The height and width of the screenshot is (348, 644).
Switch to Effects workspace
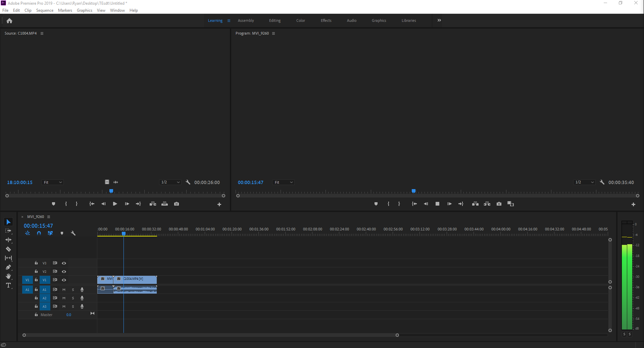326,20
